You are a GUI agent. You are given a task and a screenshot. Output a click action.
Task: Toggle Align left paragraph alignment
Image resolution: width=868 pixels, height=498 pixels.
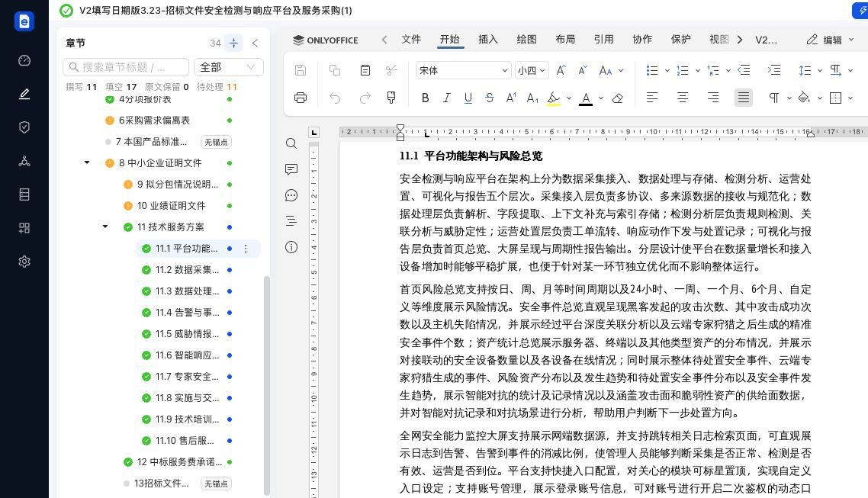(652, 98)
